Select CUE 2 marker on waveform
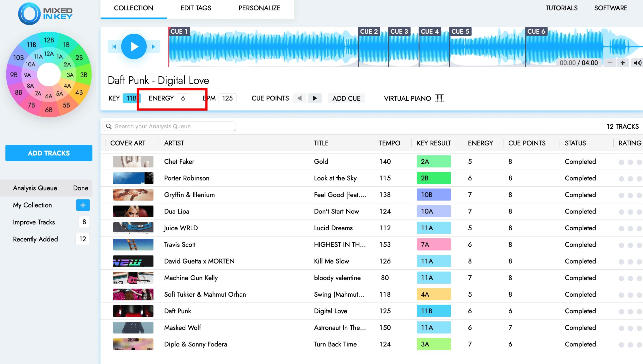Screen dimensions: 643x364 tap(369, 31)
